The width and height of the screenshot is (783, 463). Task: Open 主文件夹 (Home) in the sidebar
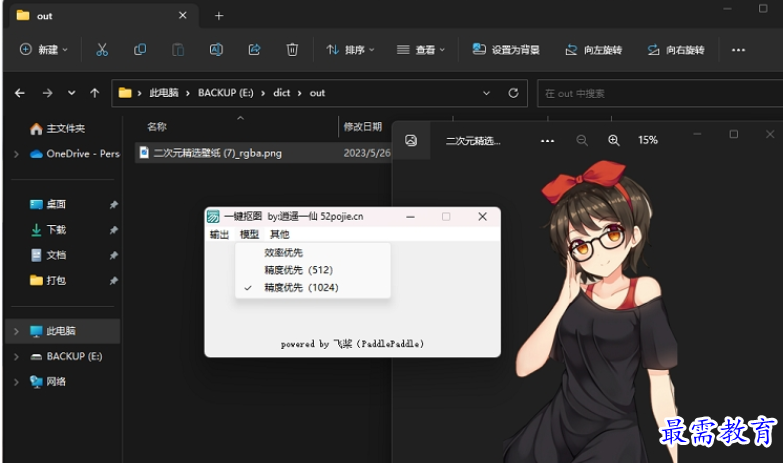point(57,128)
